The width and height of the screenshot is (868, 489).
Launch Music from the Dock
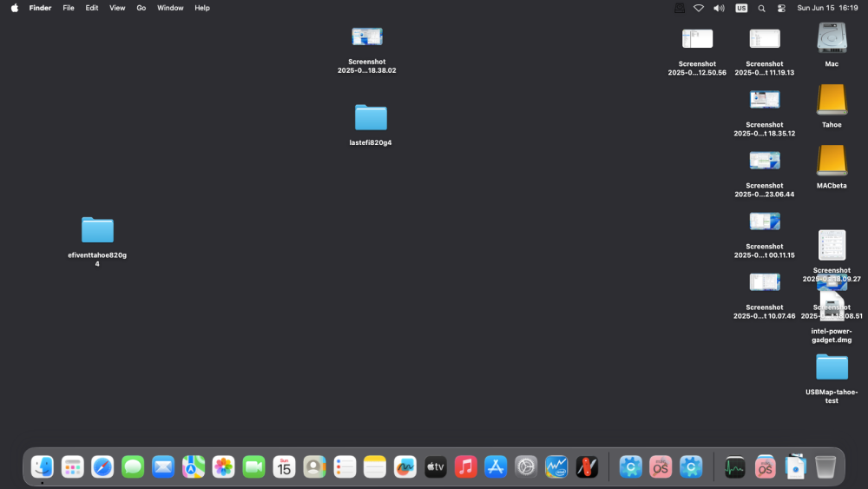click(x=465, y=466)
